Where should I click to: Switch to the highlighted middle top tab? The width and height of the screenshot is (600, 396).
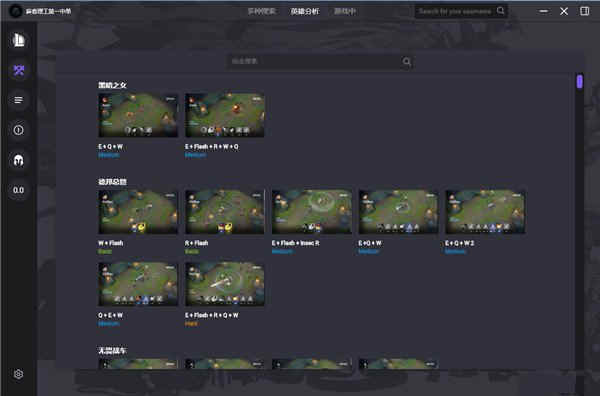305,11
